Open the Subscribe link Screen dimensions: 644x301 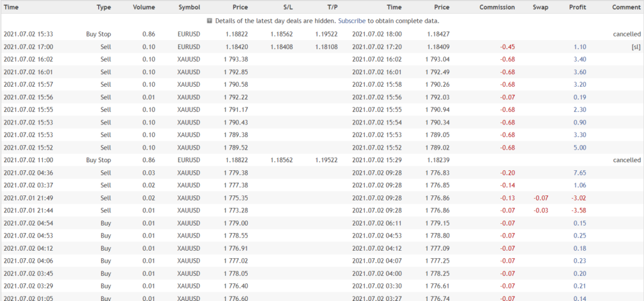pos(352,21)
